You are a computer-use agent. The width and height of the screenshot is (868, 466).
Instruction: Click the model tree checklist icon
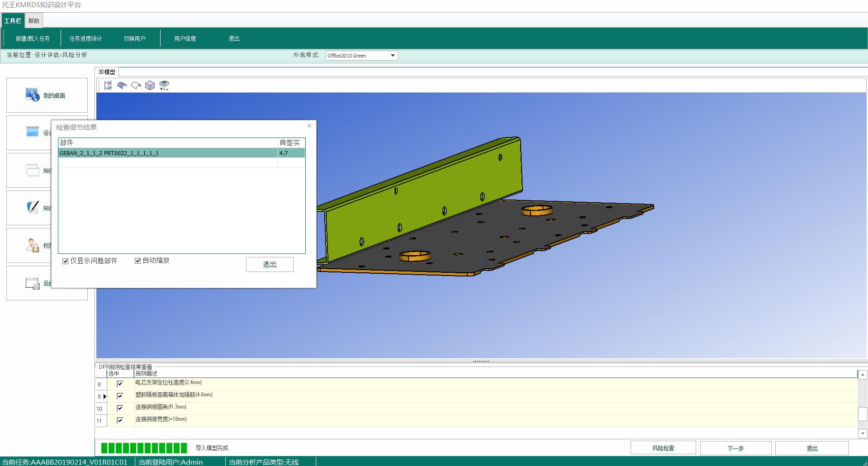click(108, 86)
